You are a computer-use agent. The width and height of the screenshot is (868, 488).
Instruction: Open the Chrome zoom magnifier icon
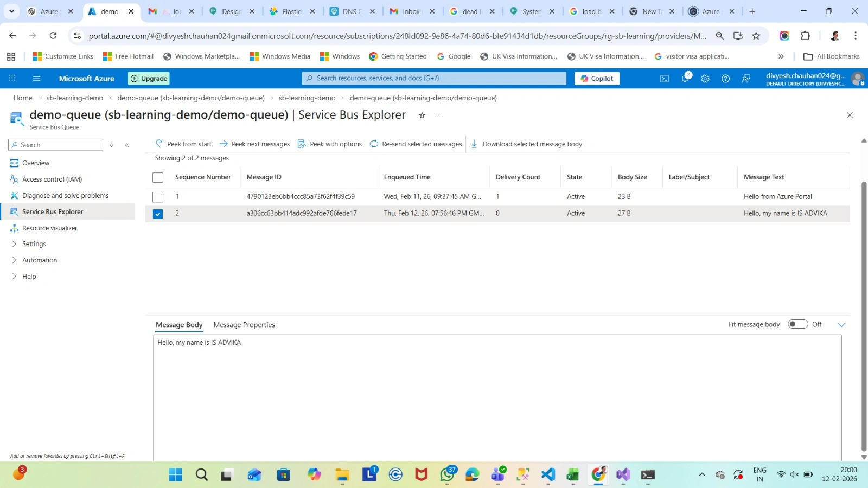tap(720, 36)
